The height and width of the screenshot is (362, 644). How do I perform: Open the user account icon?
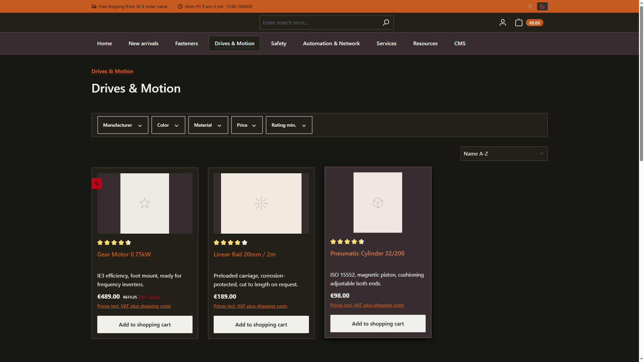click(502, 22)
